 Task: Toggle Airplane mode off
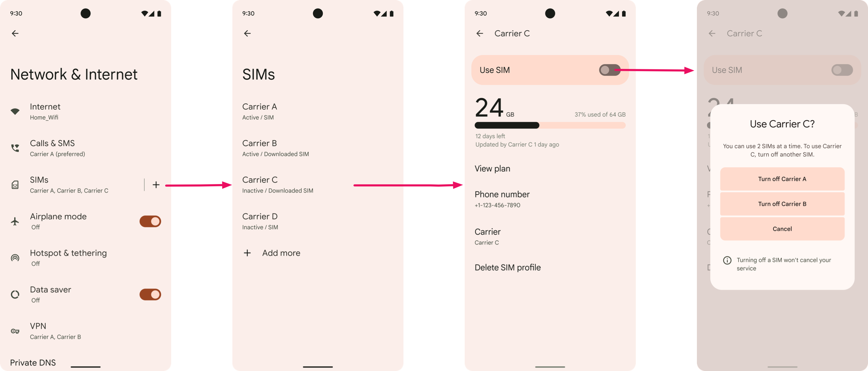[x=150, y=221]
